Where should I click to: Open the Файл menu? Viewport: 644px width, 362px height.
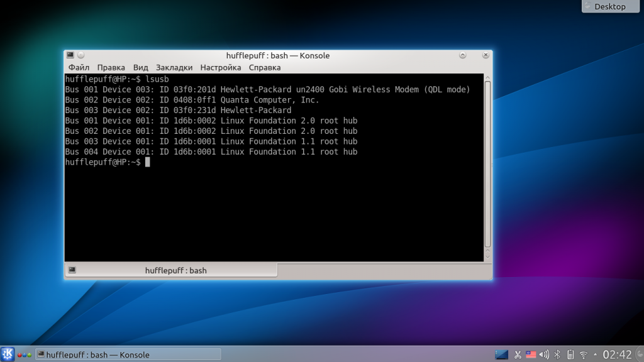pos(79,67)
